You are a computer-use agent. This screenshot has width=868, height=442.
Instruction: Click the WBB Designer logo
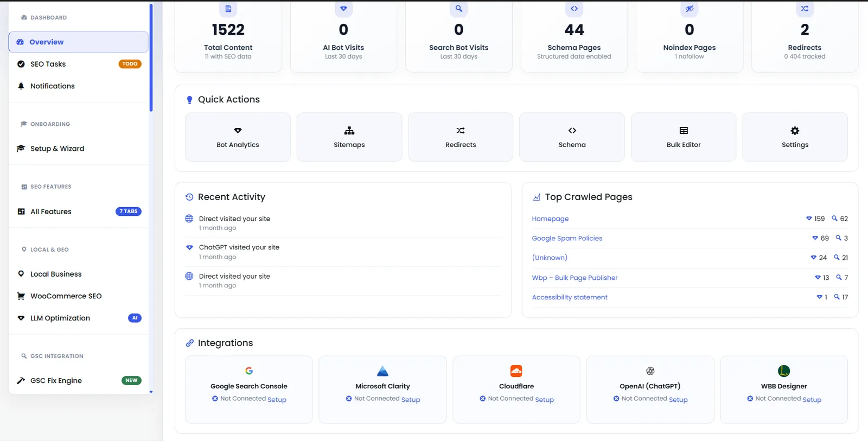[784, 371]
